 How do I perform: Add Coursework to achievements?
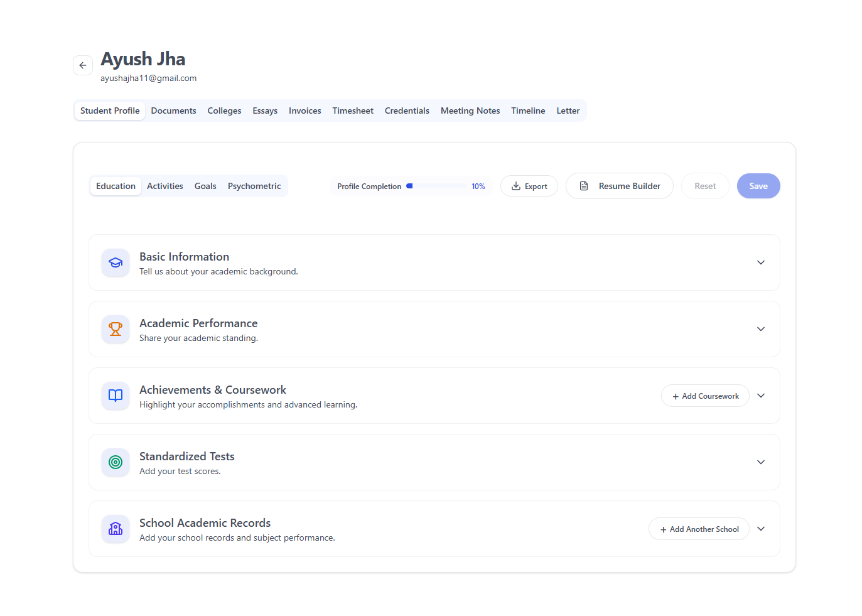tap(705, 396)
